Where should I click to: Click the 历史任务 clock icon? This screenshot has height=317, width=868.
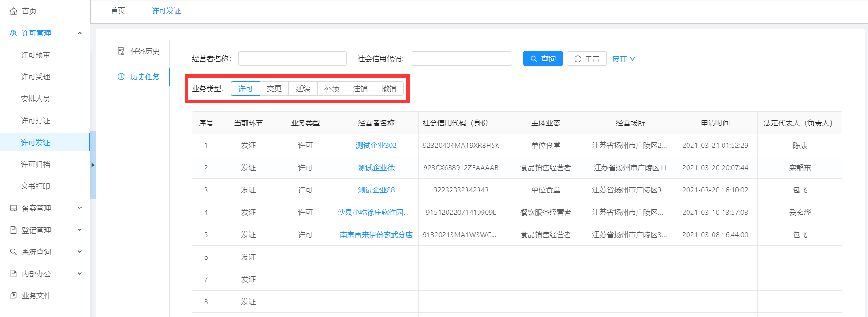121,77
